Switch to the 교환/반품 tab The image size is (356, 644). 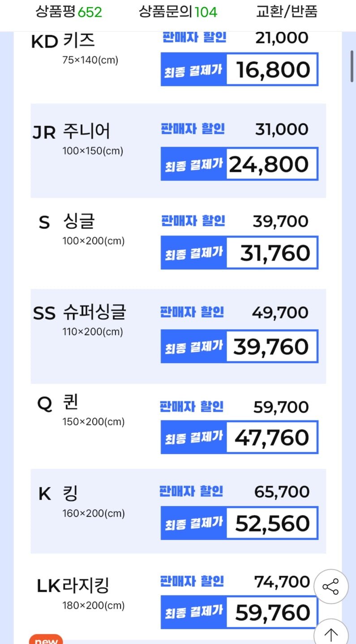click(287, 12)
